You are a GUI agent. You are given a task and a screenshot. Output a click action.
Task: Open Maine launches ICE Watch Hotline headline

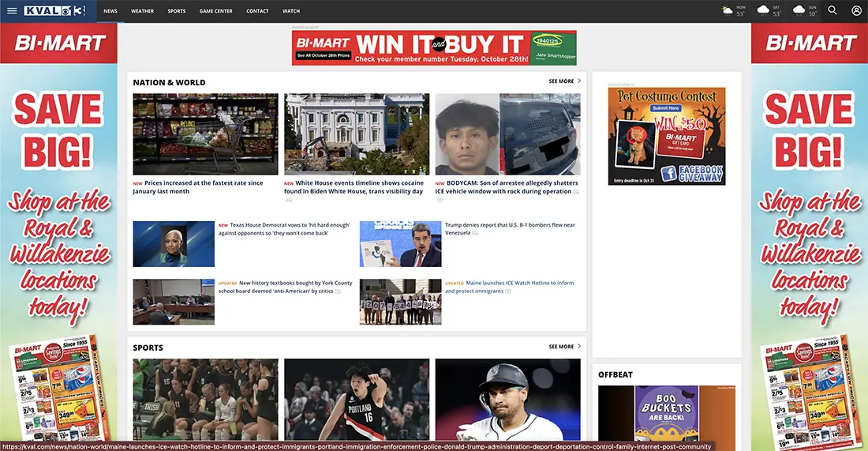[509, 287]
